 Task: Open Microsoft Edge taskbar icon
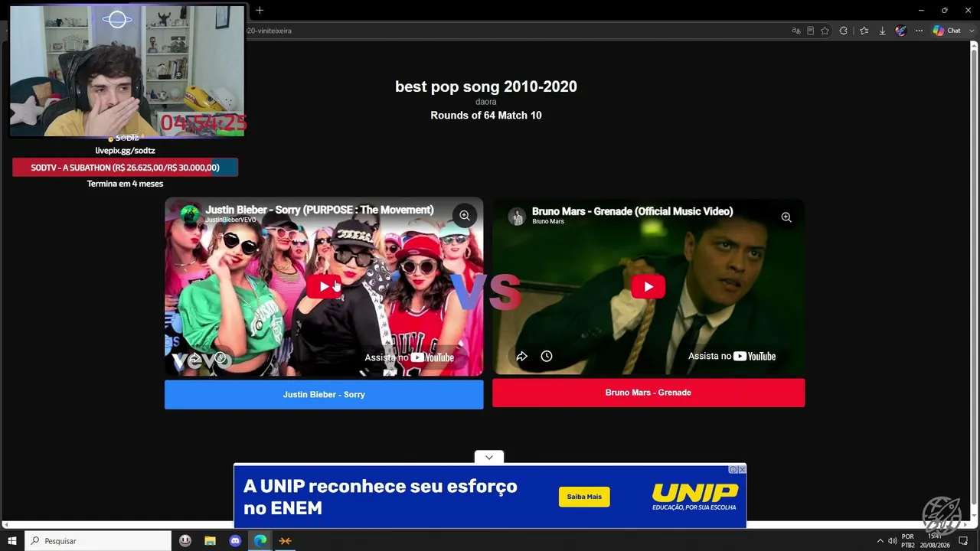click(x=260, y=541)
